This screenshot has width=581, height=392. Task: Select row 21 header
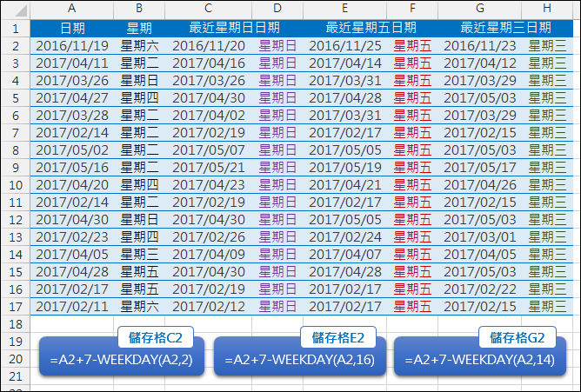point(16,376)
